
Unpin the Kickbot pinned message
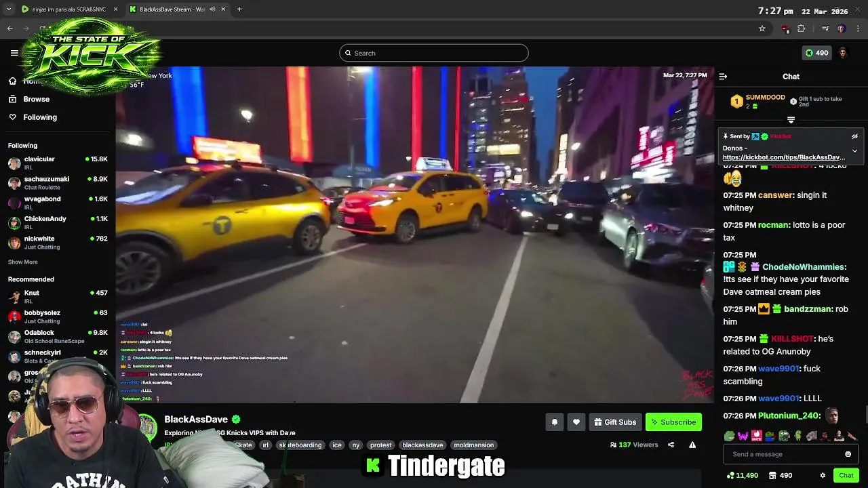click(854, 136)
